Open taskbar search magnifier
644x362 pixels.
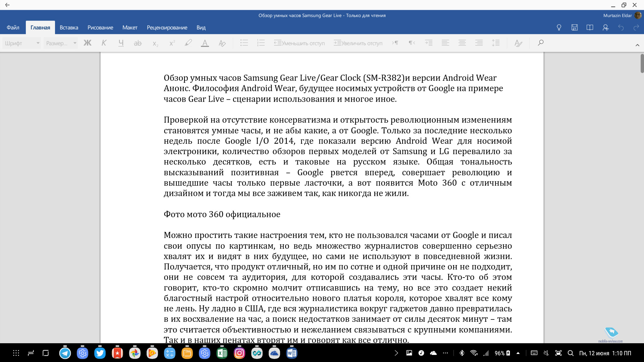(x=570, y=353)
